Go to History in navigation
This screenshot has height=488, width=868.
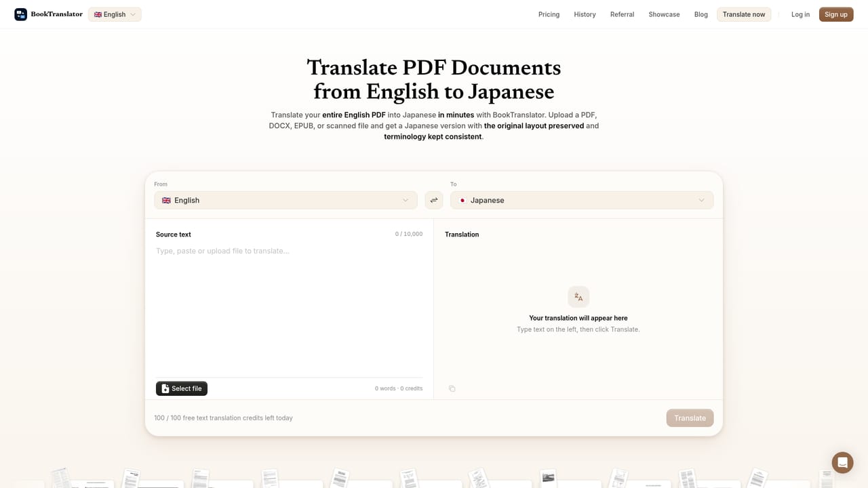click(x=585, y=14)
